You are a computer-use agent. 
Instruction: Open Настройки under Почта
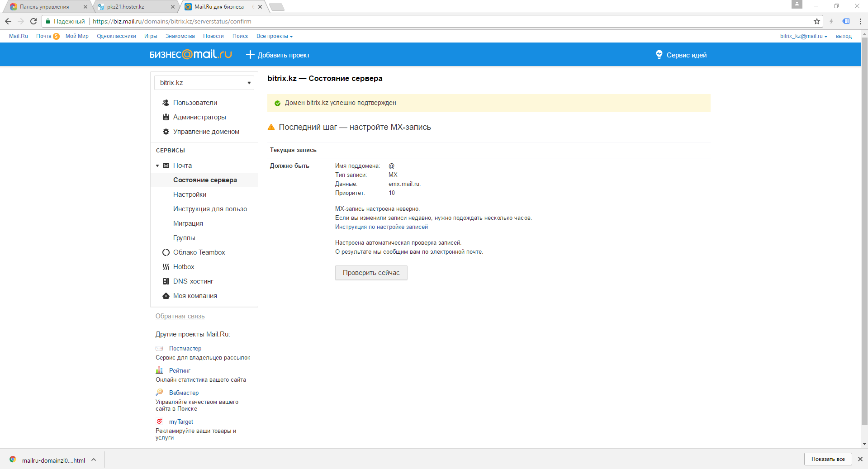(x=190, y=194)
